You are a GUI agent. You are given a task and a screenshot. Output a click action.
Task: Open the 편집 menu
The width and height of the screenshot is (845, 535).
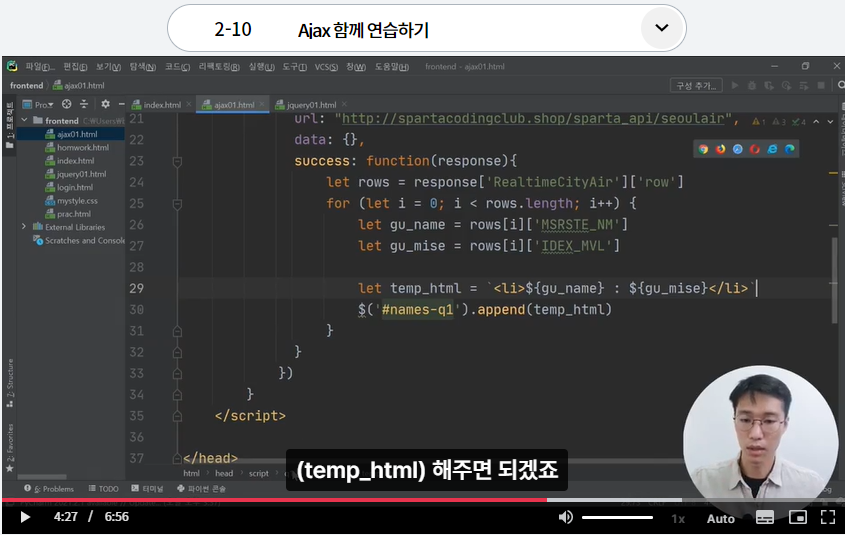coord(75,67)
